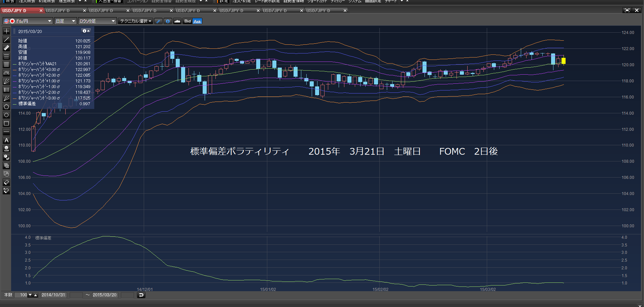Click the erase-all drawings icon

pos(6,191)
